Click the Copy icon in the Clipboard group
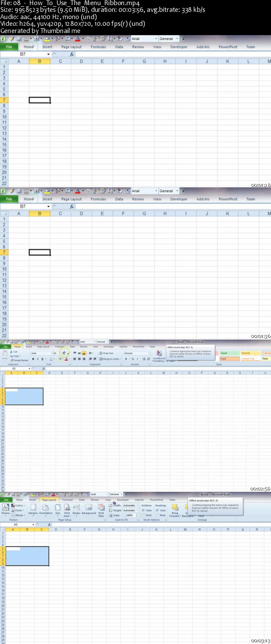 tap(11, 356)
